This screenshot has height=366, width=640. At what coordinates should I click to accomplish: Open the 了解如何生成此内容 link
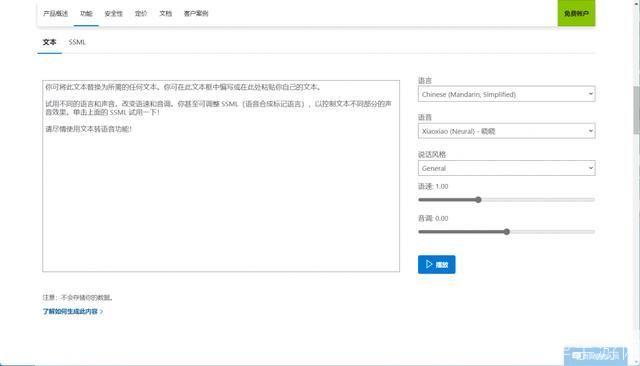pyautogui.click(x=73, y=311)
